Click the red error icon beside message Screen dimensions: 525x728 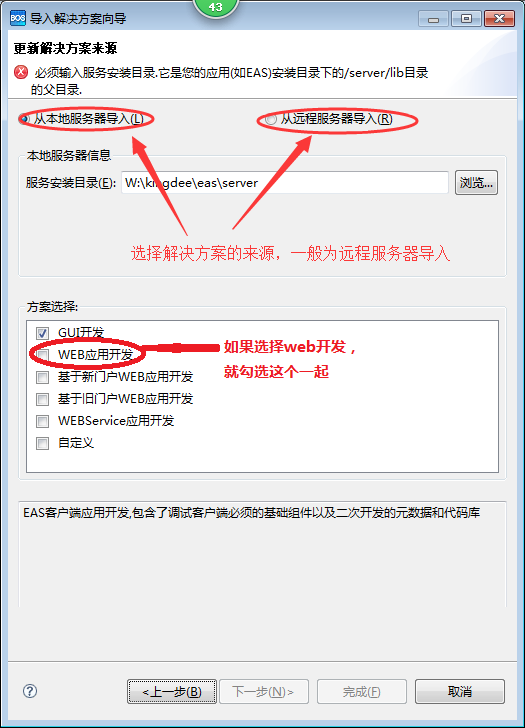tap(21, 72)
